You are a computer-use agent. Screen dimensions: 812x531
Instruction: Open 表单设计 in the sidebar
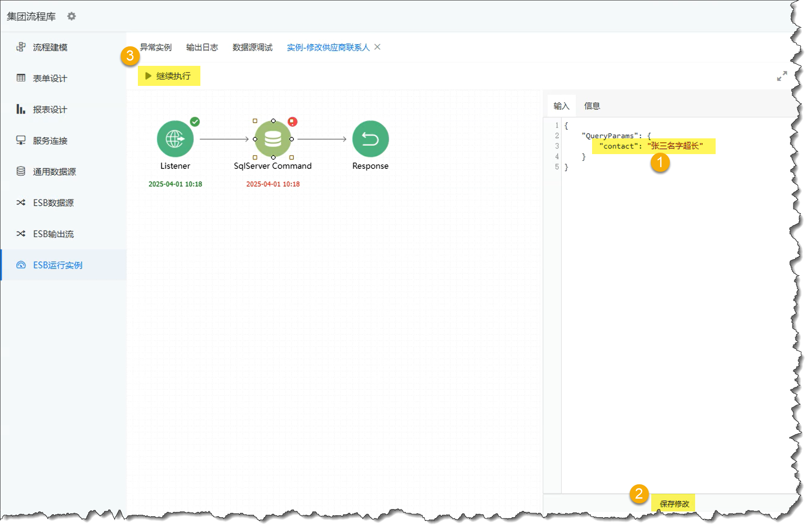tap(50, 78)
